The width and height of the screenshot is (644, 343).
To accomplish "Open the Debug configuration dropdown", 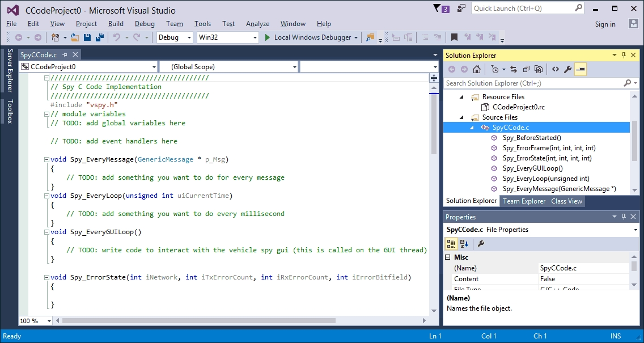I will [175, 37].
